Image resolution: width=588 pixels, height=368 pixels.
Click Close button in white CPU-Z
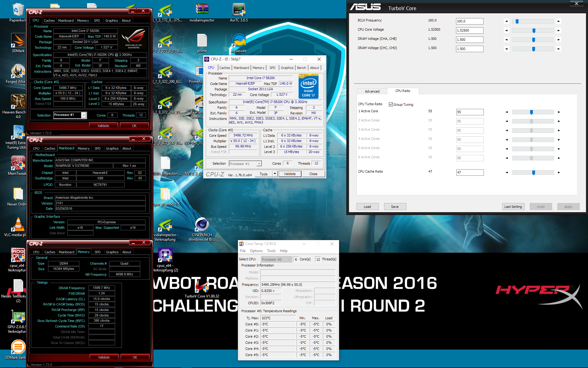click(x=313, y=174)
